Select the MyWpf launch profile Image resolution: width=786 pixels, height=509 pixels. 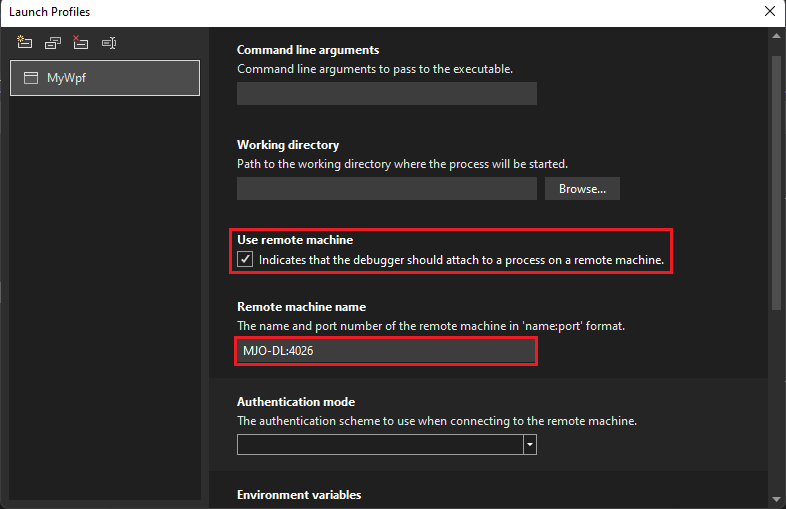(x=105, y=78)
